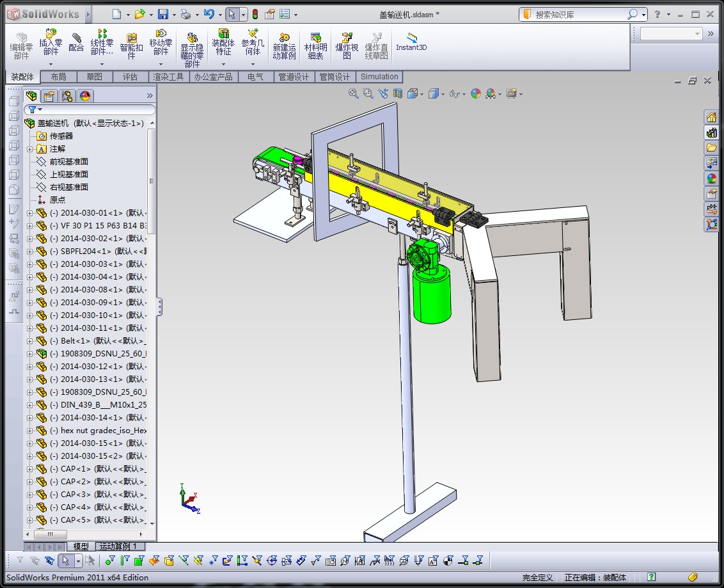The width and height of the screenshot is (724, 588).
Task: Select 前视基准面 (Front Plane) in tree
Action: tap(69, 162)
